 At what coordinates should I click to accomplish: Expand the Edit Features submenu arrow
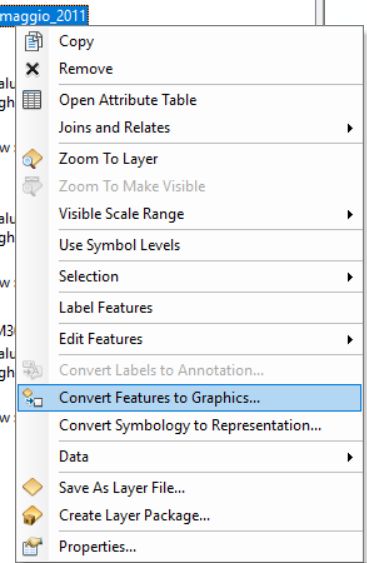pyautogui.click(x=350, y=339)
